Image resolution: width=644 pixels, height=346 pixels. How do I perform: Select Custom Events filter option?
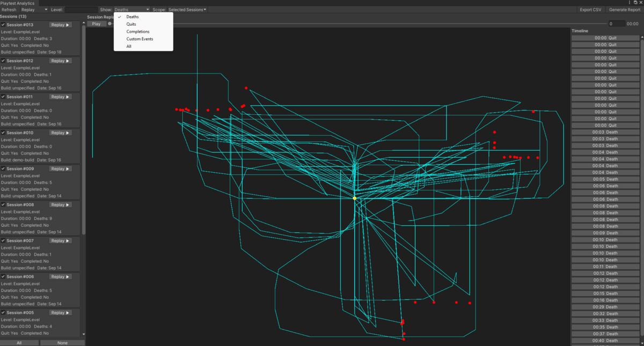pos(143,39)
